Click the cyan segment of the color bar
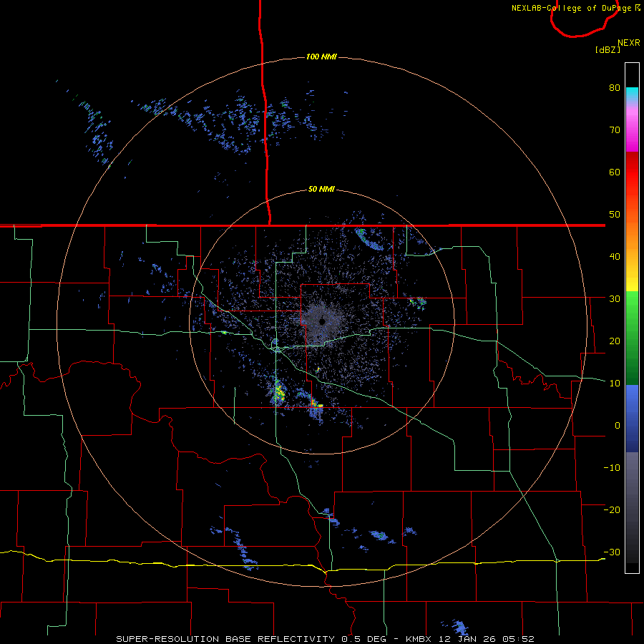 pyautogui.click(x=632, y=94)
